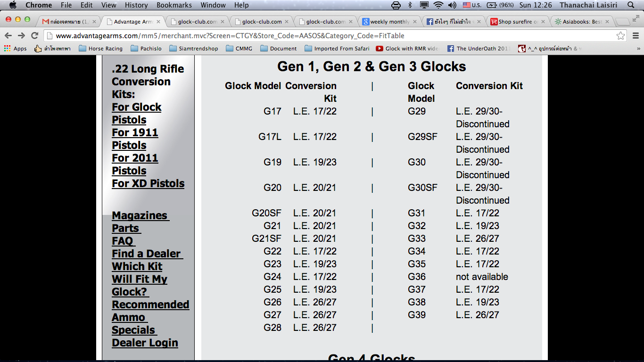Open the Horse Racing bookmarks folder
The image size is (644, 362).
pyautogui.click(x=100, y=49)
